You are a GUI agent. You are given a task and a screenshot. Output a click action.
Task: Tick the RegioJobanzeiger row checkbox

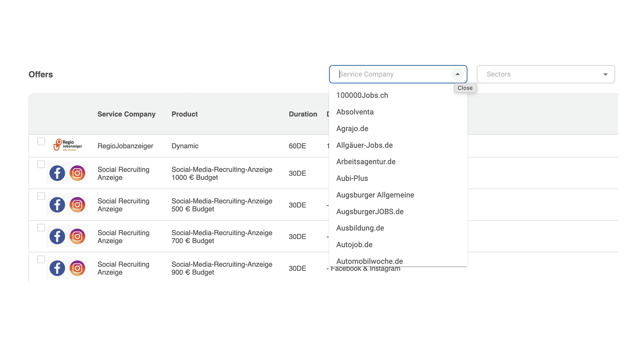pos(41,141)
